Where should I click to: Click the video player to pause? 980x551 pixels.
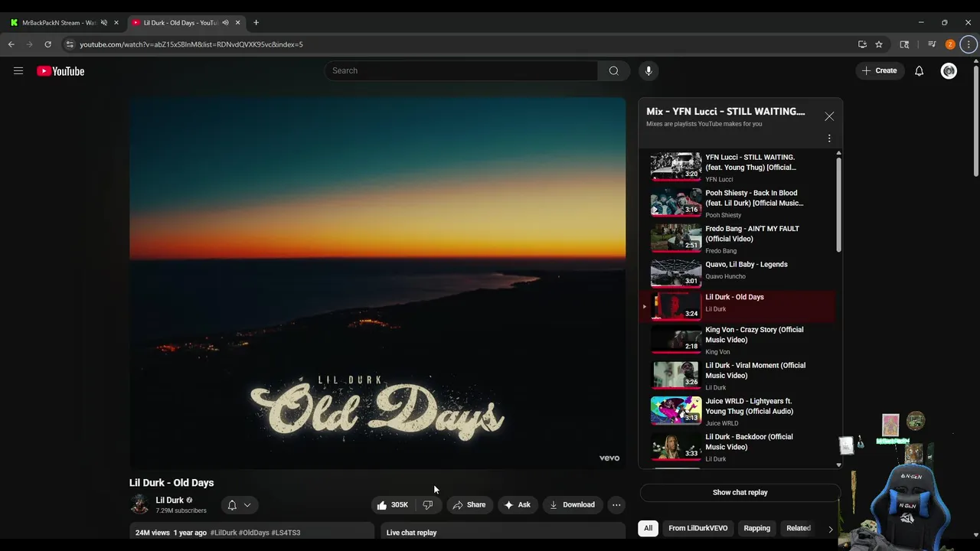377,282
